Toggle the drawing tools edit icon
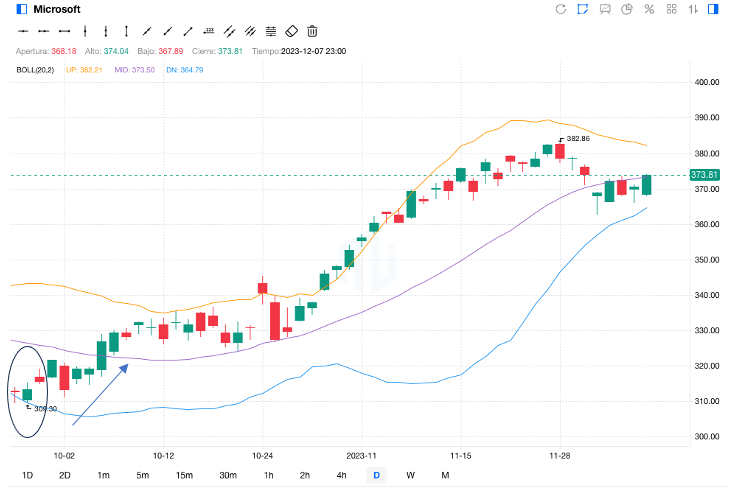The height and width of the screenshot is (489, 739). [x=583, y=10]
